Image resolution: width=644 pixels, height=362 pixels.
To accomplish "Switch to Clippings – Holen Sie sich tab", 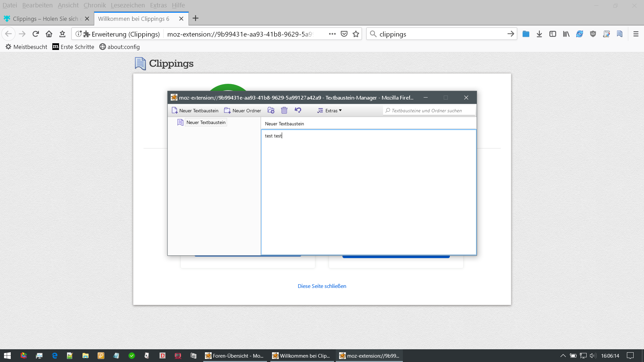I will point(45,19).
